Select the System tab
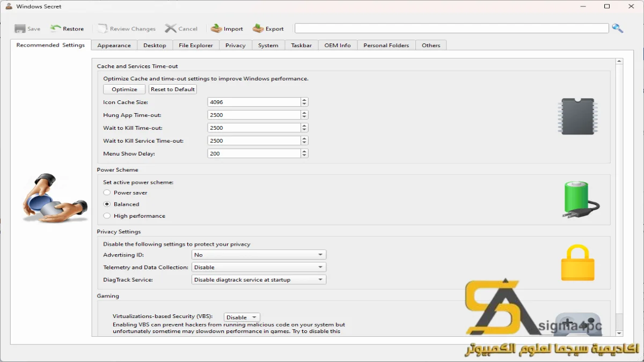Viewport: 644px width, 362px height. point(268,46)
